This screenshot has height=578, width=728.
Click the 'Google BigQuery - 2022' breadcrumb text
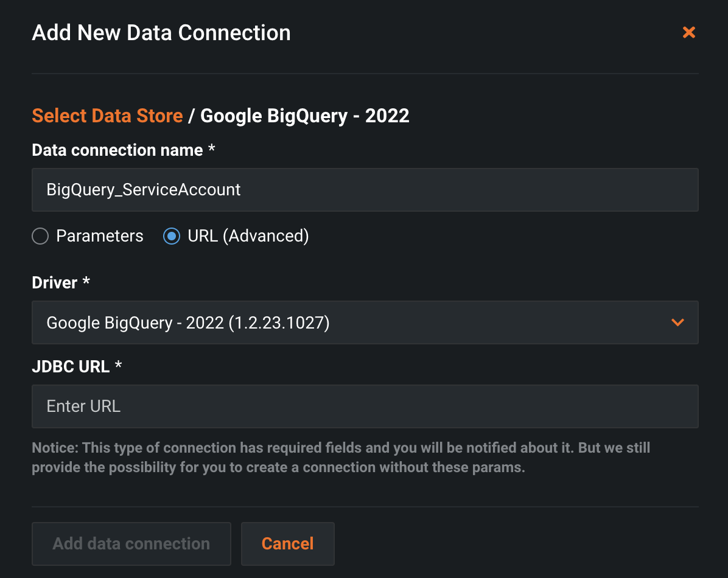[304, 116]
